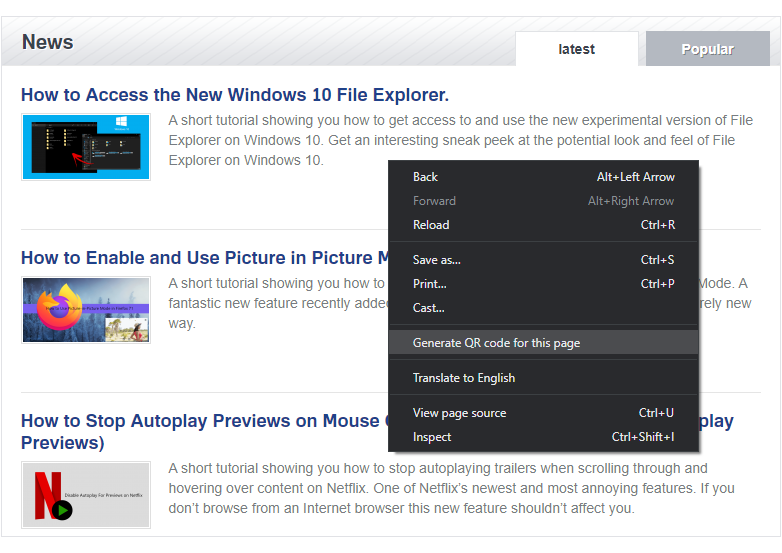The width and height of the screenshot is (782, 553).
Task: Open the Stop Autoplay Previews article headline
Action: [204, 431]
